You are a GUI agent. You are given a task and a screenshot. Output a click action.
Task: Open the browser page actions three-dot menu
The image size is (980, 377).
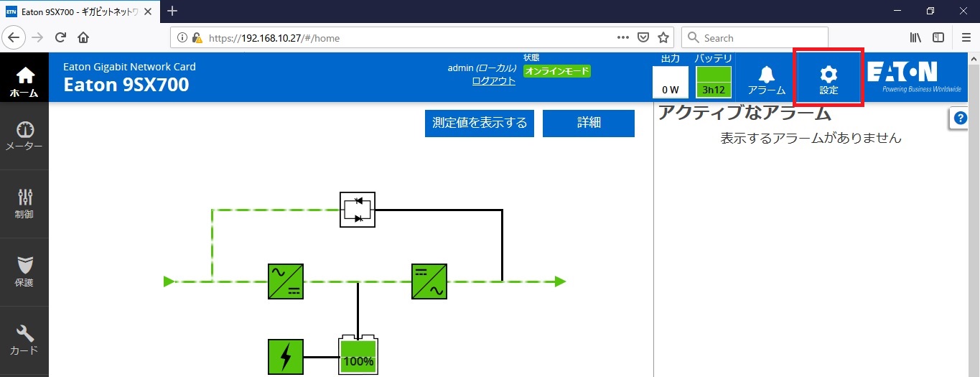(x=624, y=37)
